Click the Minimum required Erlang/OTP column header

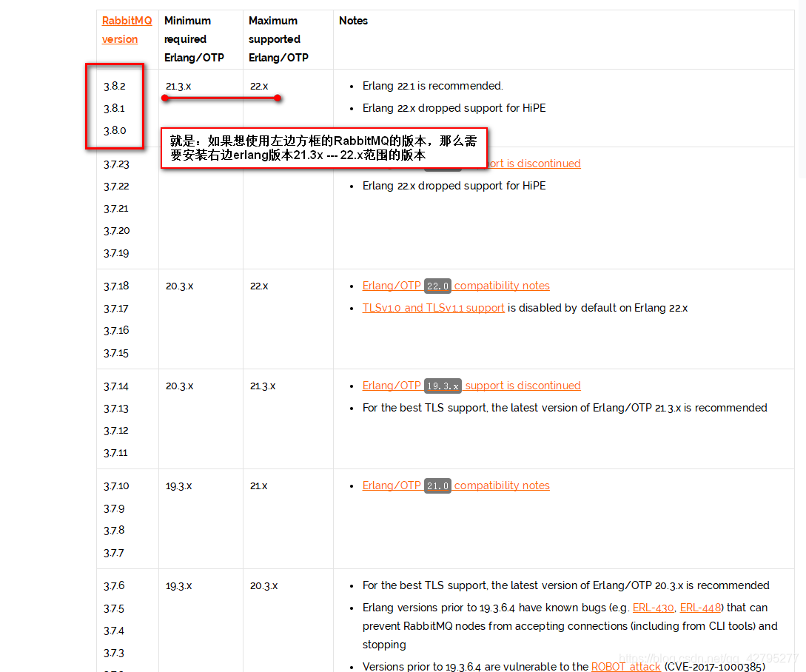[194, 39]
